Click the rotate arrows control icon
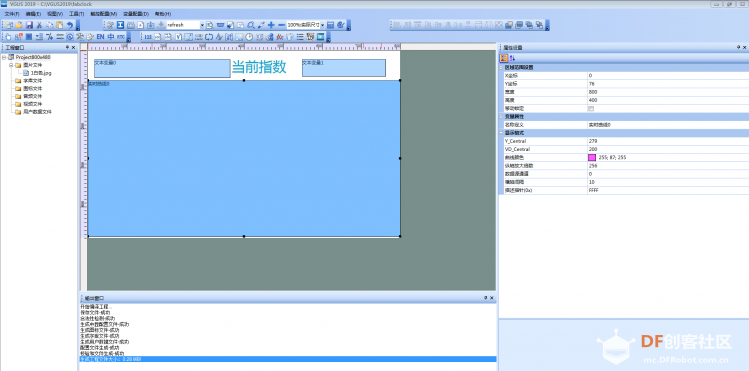This screenshot has width=749, height=371. tap(209, 36)
